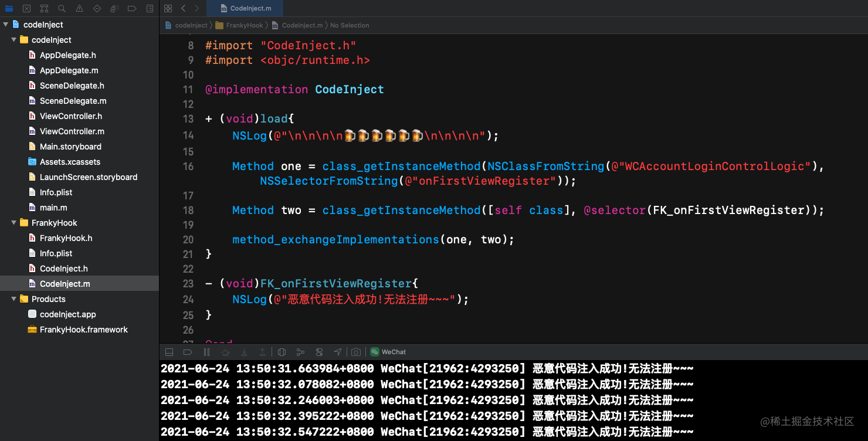Open the Source Control navigator

pyautogui.click(x=26, y=9)
